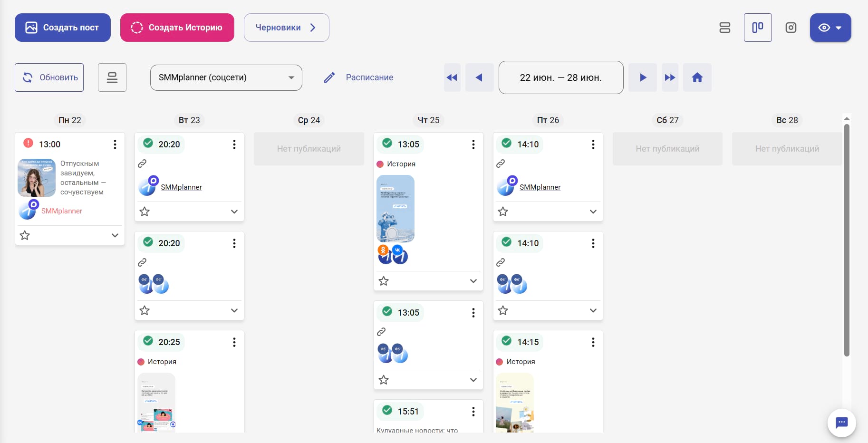Expand the first Вт 20:20 post card
The width and height of the screenshot is (868, 443).
pyautogui.click(x=234, y=212)
